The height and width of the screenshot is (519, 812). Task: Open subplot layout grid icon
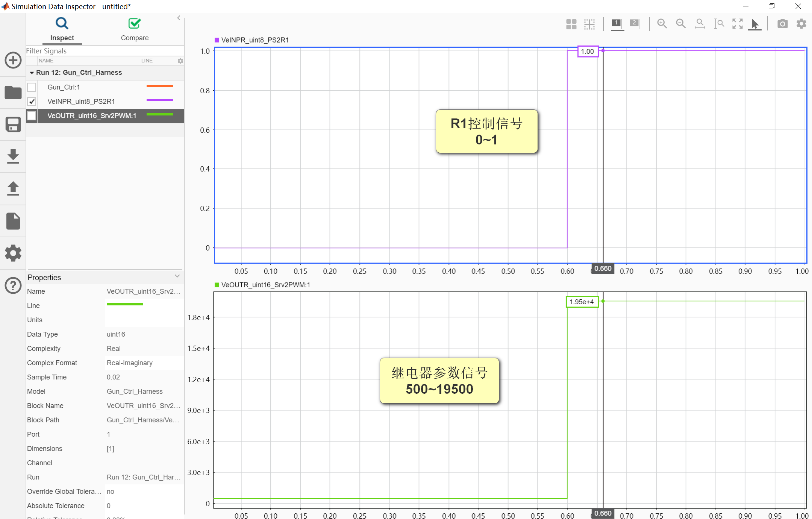pyautogui.click(x=571, y=24)
